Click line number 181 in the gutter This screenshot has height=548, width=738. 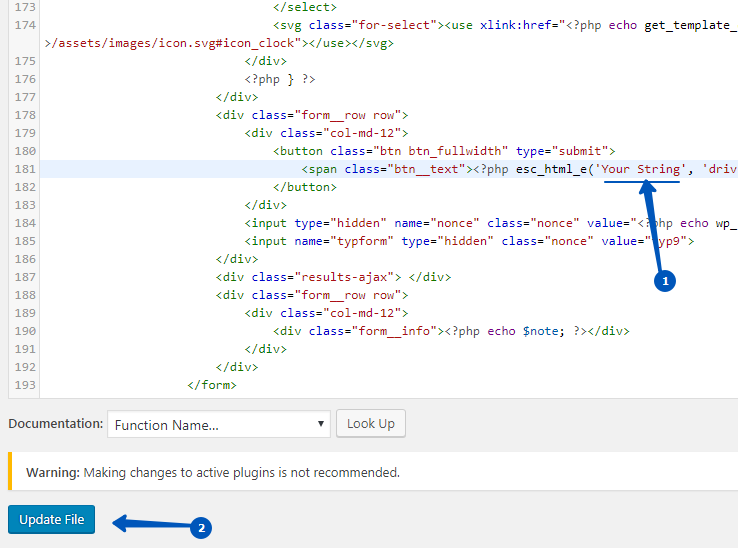pyautogui.click(x=22, y=169)
